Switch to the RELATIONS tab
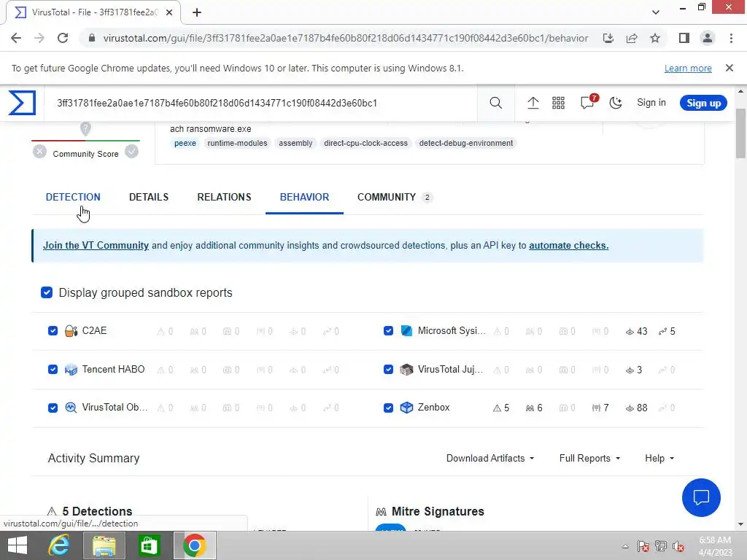Viewport: 747px width, 560px height. pos(224,197)
